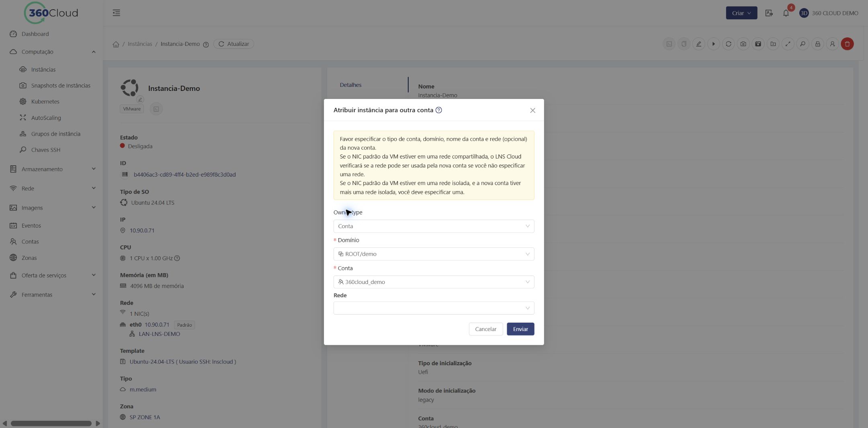The width and height of the screenshot is (868, 428).
Task: Switch to the Detalhes tab
Action: tap(350, 85)
